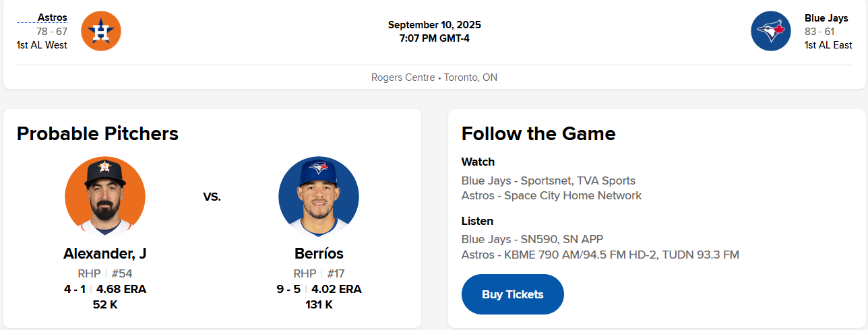The image size is (868, 330).
Task: Open the Astros team name link
Action: point(52,18)
